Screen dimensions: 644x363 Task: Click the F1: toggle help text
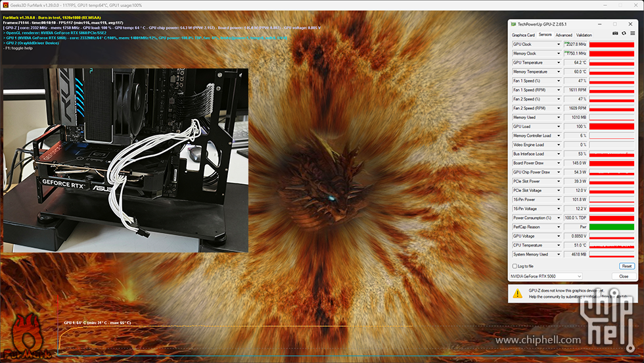[18, 48]
